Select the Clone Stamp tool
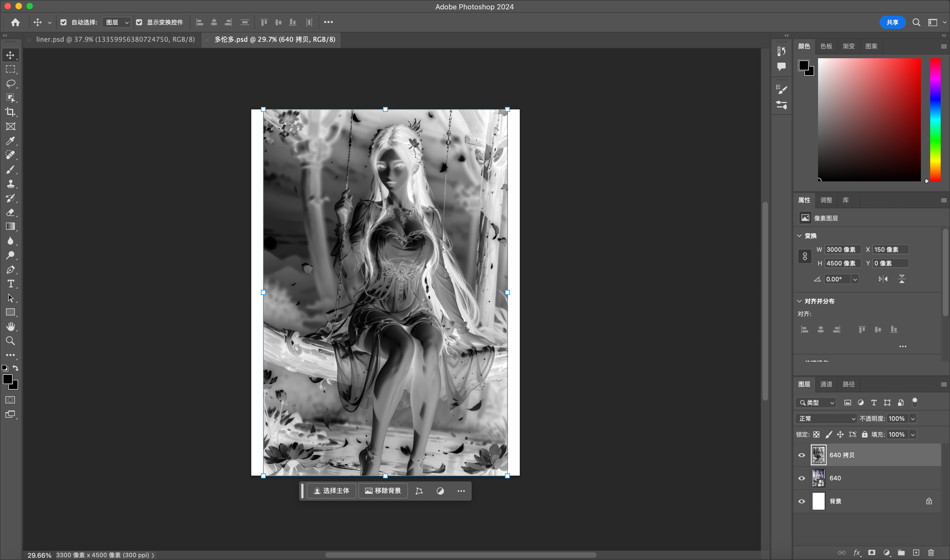Viewport: 950px width, 560px height. pyautogui.click(x=10, y=184)
